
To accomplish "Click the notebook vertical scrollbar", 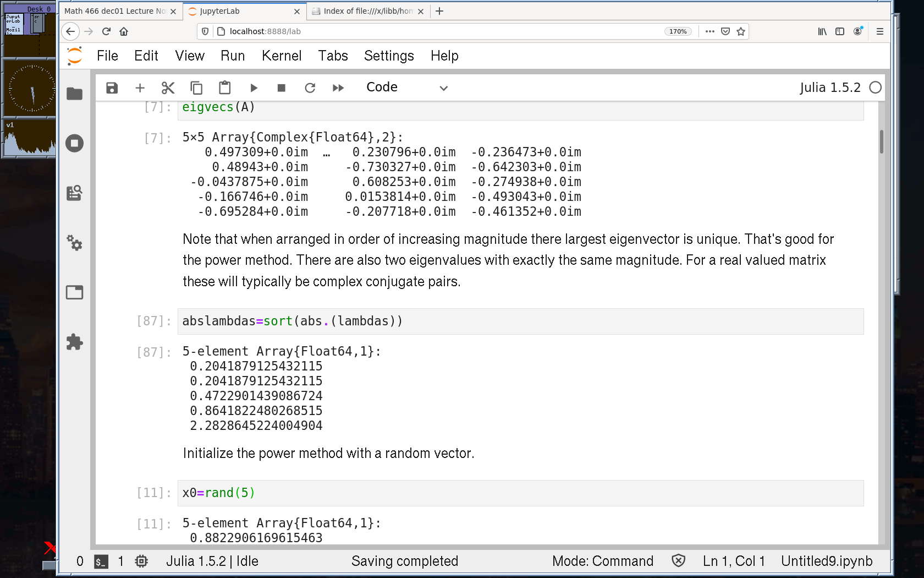I will 881,142.
